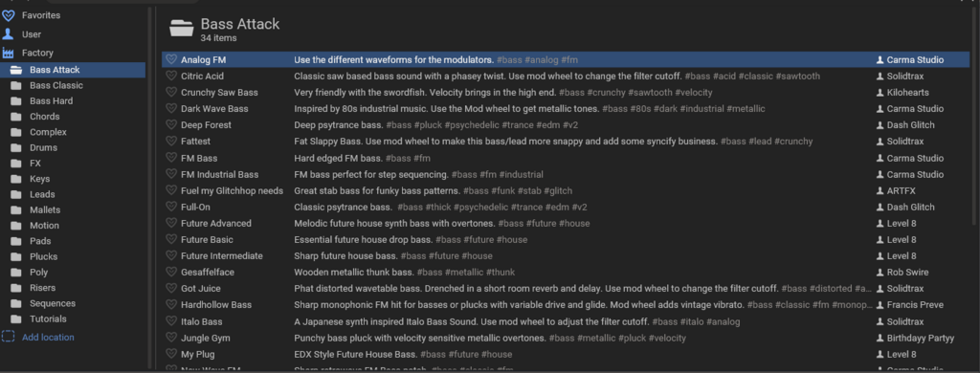Select the User person icon

[8, 34]
